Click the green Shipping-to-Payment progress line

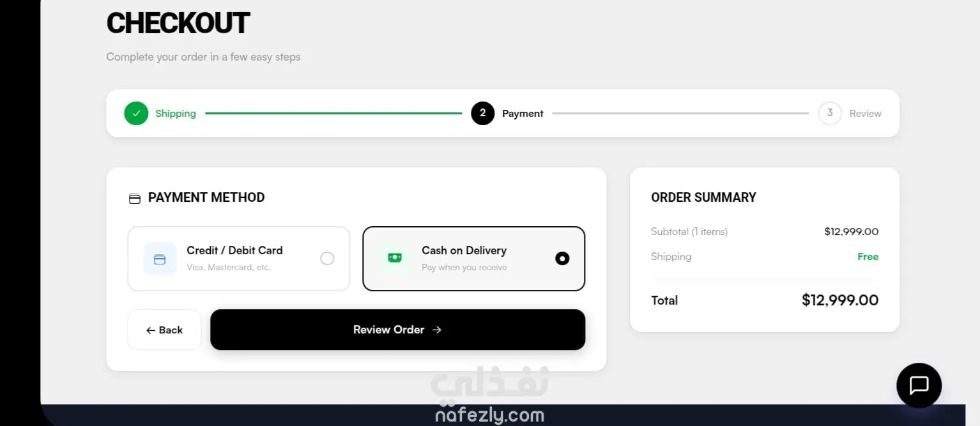333,113
